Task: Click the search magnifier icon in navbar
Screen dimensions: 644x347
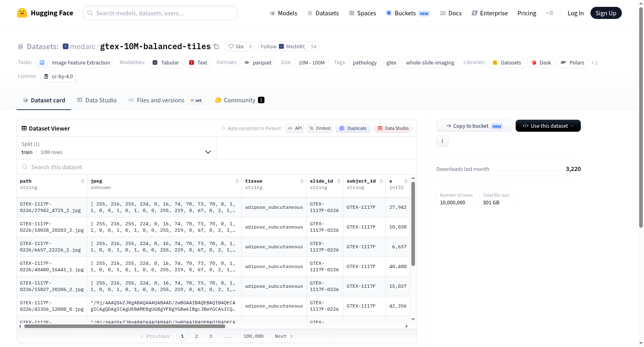Action: click(90, 13)
